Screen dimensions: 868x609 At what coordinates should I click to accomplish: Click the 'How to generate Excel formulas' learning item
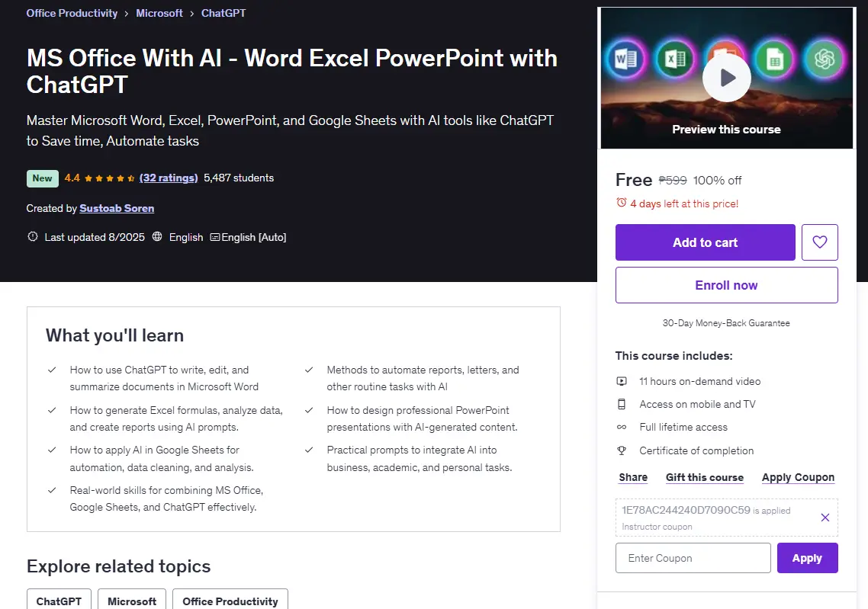pos(176,418)
